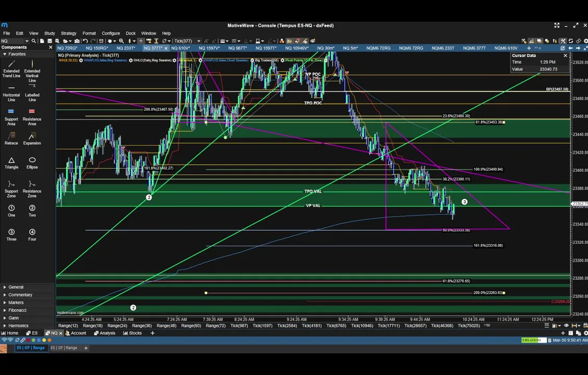Select the Triangle drawing tool
The width and height of the screenshot is (588, 375).
click(x=11, y=162)
